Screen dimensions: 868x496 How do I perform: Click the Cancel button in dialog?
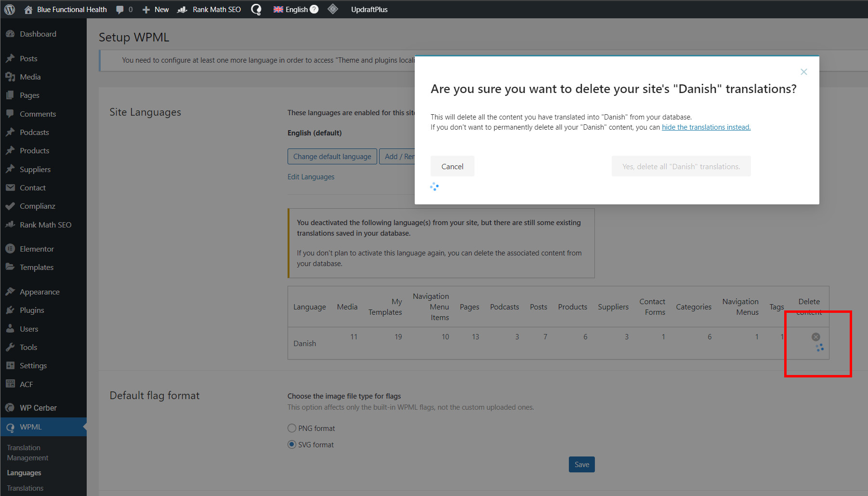coord(452,166)
